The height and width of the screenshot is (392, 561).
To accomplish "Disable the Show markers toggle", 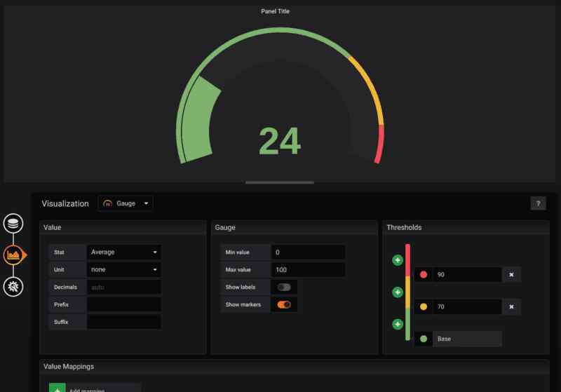I will pos(284,304).
